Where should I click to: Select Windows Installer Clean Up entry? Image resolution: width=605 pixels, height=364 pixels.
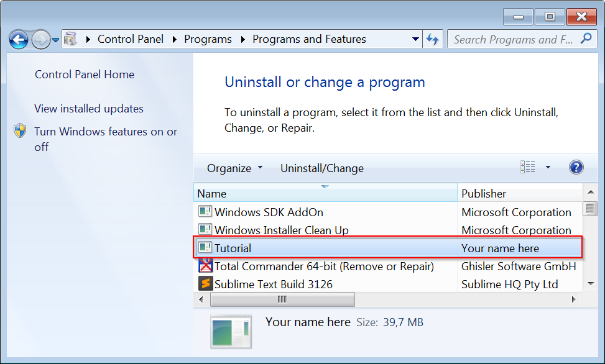coord(388,230)
